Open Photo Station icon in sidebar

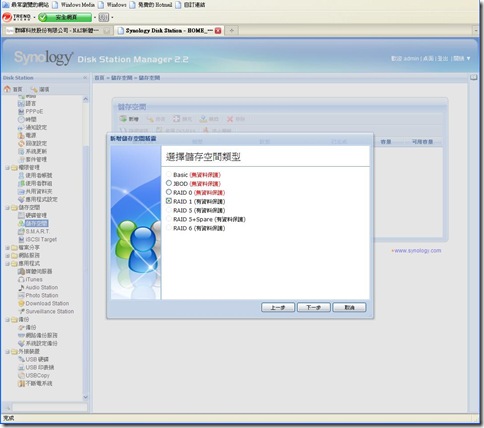pyautogui.click(x=21, y=295)
